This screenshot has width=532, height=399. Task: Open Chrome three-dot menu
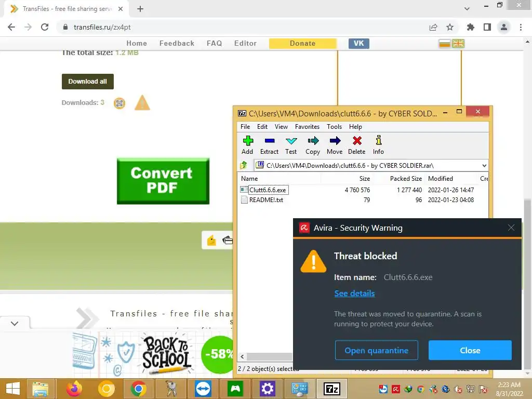point(521,27)
